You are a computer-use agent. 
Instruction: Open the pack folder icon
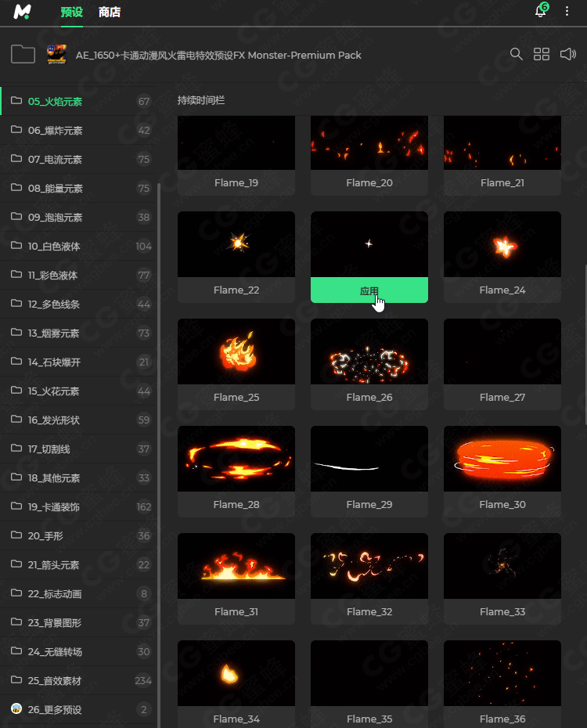coord(23,54)
